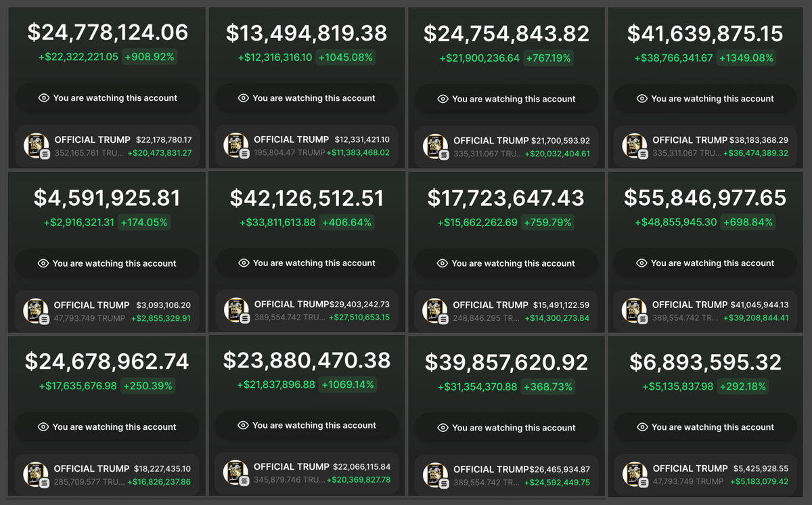Viewport: 812px width, 505px height.
Task: Click the OFFICIAL TRUMP token icon beside $22,066,115.84
Action: tap(235, 473)
